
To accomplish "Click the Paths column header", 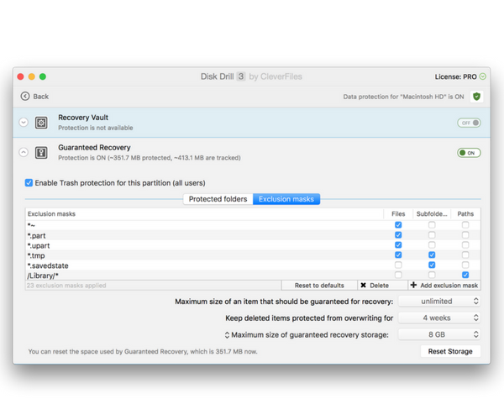I will pyautogui.click(x=465, y=214).
